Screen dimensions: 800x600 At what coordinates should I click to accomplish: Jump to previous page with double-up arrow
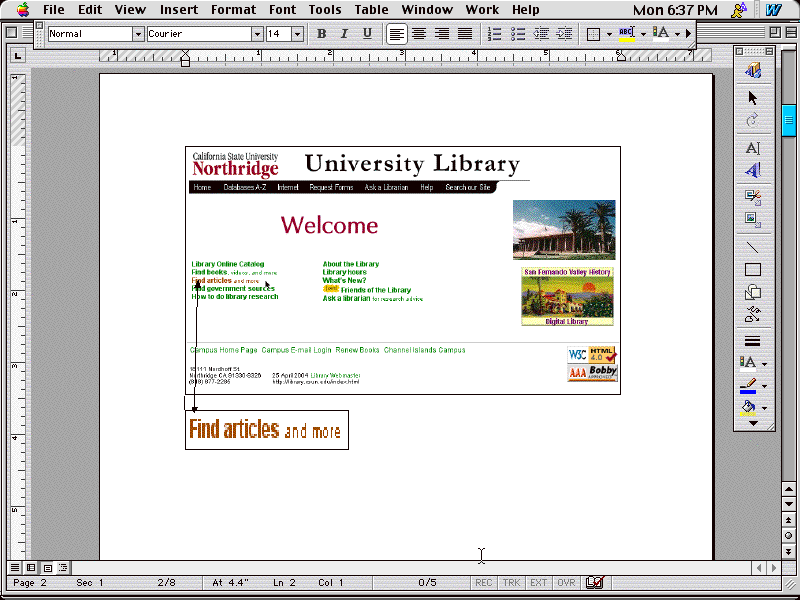tap(788, 520)
